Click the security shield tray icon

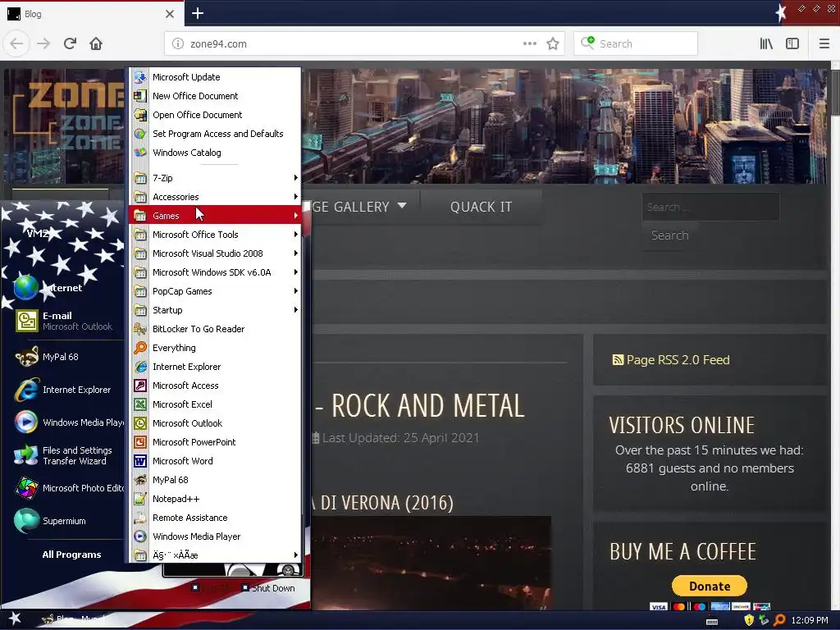[x=749, y=620]
